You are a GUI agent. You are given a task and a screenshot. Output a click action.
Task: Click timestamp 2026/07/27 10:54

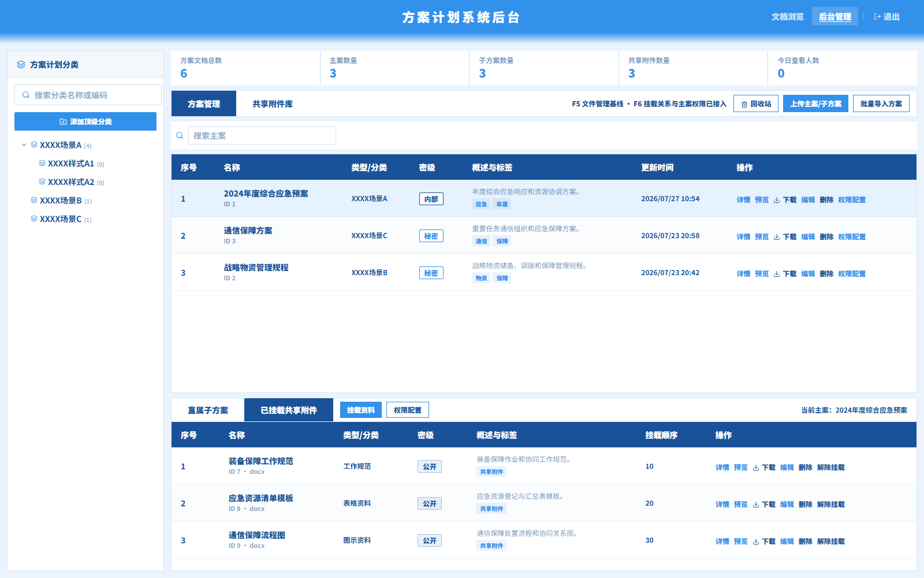670,199
